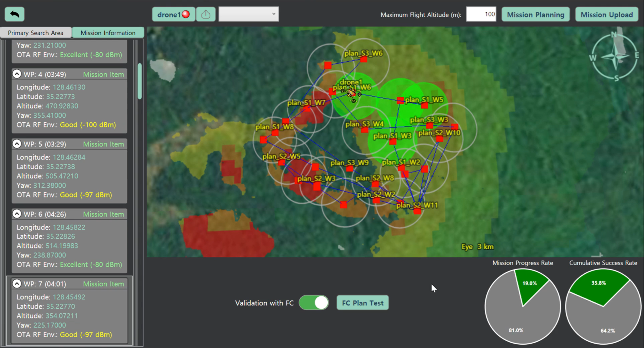Select waypoint marker plan_S1_W7
The height and width of the screenshot is (348, 644).
307,109
